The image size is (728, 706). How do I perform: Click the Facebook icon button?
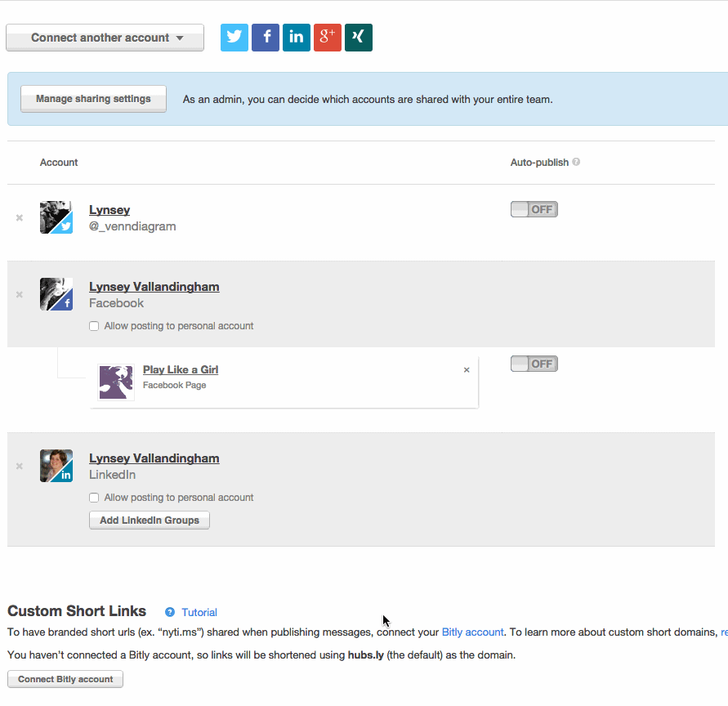coord(266,38)
